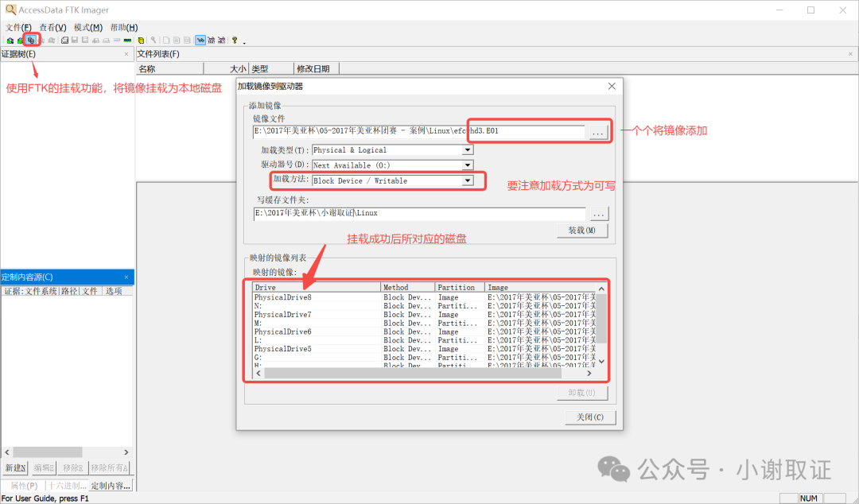Viewport: 859px width, 504px height.
Task: Click the Export Directory Listing icon
Action: click(x=187, y=41)
